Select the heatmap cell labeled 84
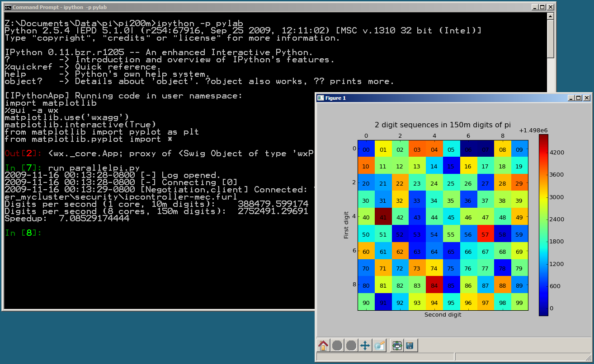 pyautogui.click(x=434, y=285)
